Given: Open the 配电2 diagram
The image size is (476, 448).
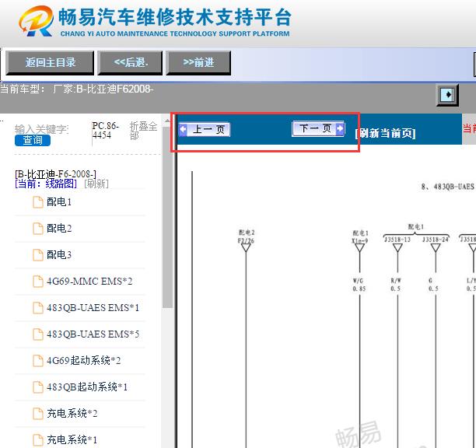Looking at the screenshot, I should click(x=59, y=228).
